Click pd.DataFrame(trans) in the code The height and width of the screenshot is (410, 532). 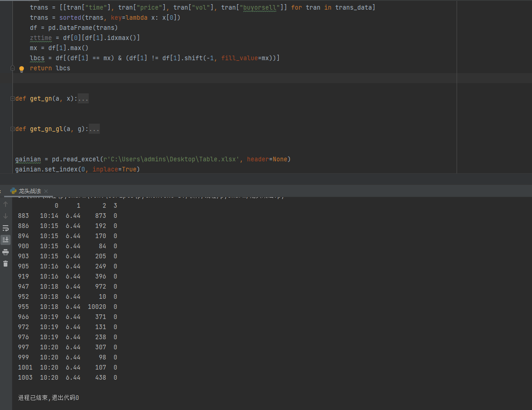pyautogui.click(x=83, y=28)
